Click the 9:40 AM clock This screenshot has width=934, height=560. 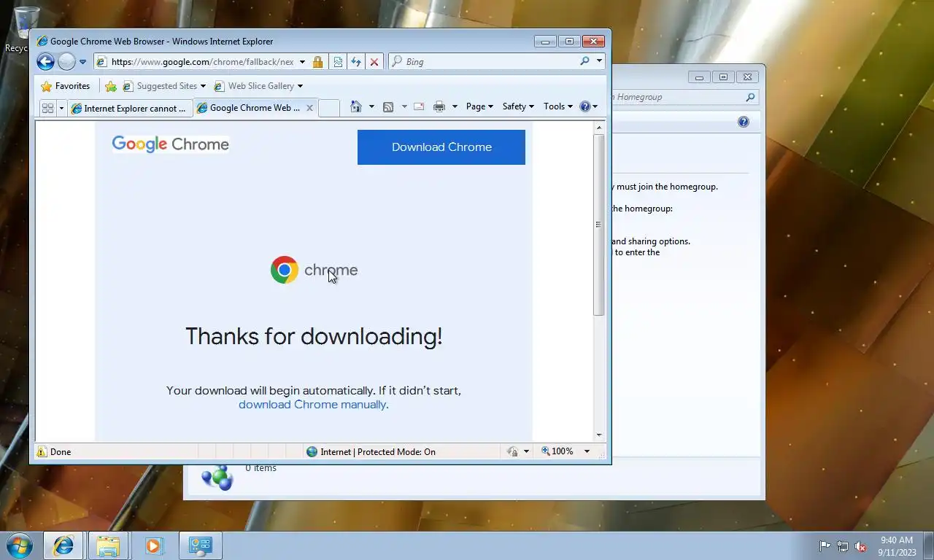click(897, 540)
